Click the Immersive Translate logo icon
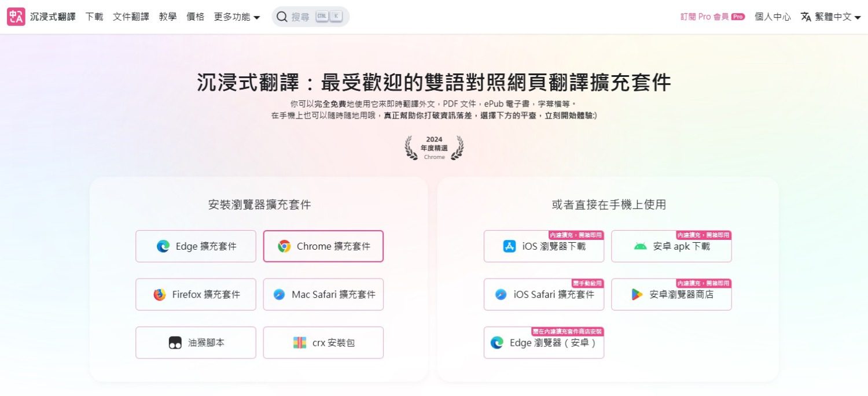The height and width of the screenshot is (396, 868). point(16,17)
